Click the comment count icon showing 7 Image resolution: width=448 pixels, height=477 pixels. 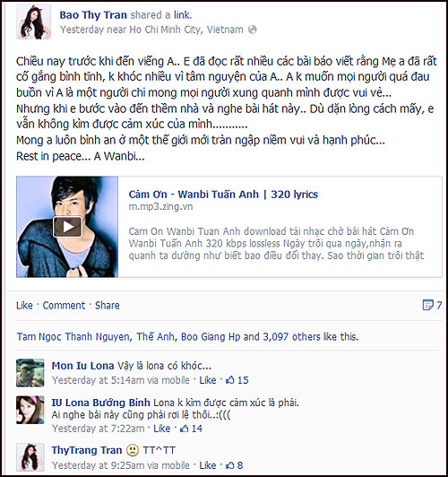pyautogui.click(x=427, y=305)
